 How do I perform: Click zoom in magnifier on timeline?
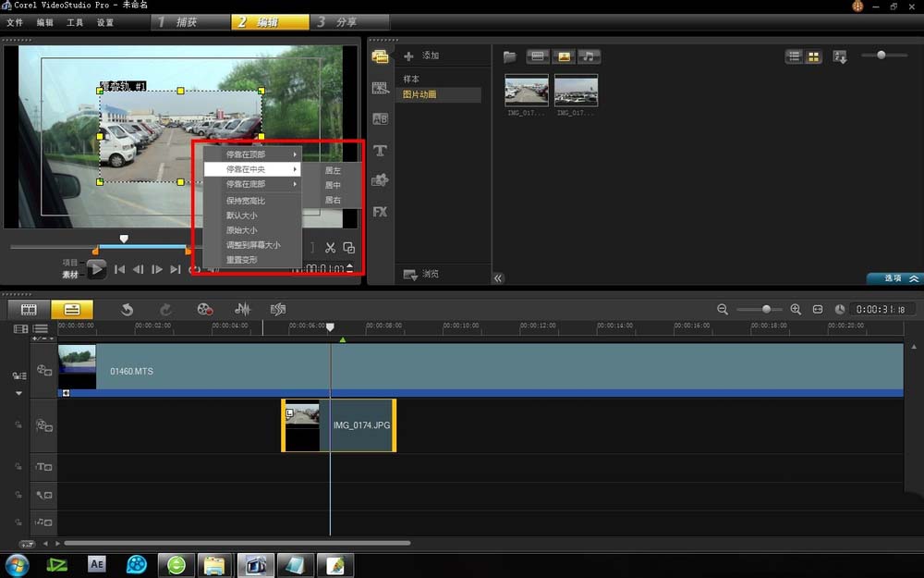pos(796,310)
